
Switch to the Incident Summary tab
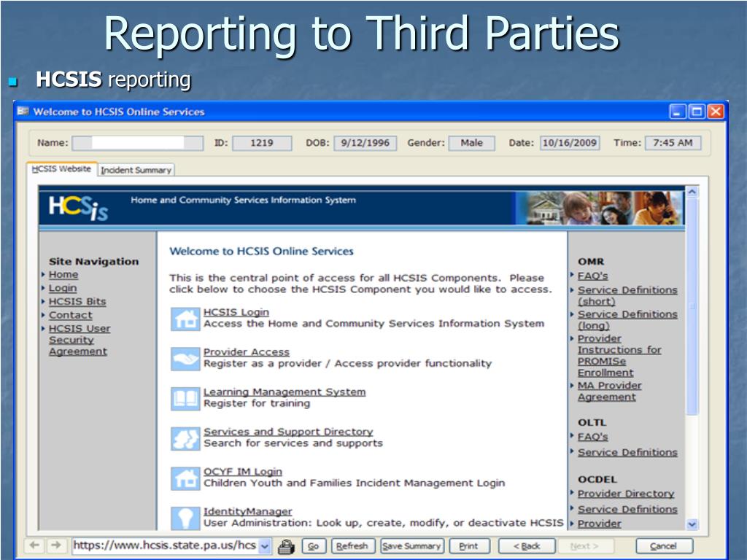click(136, 170)
